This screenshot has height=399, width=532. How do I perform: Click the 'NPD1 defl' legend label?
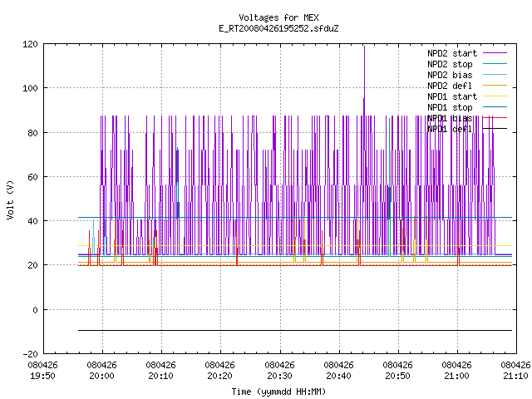click(450, 130)
